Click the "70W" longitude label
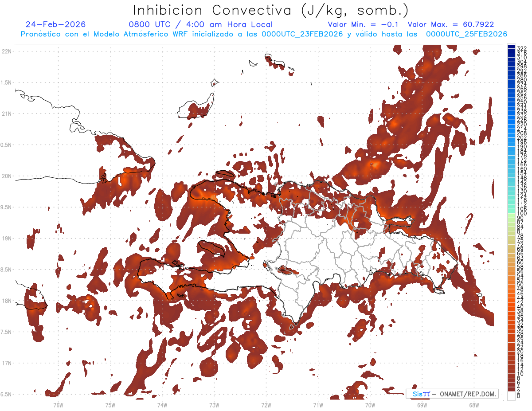 tap(370, 405)
